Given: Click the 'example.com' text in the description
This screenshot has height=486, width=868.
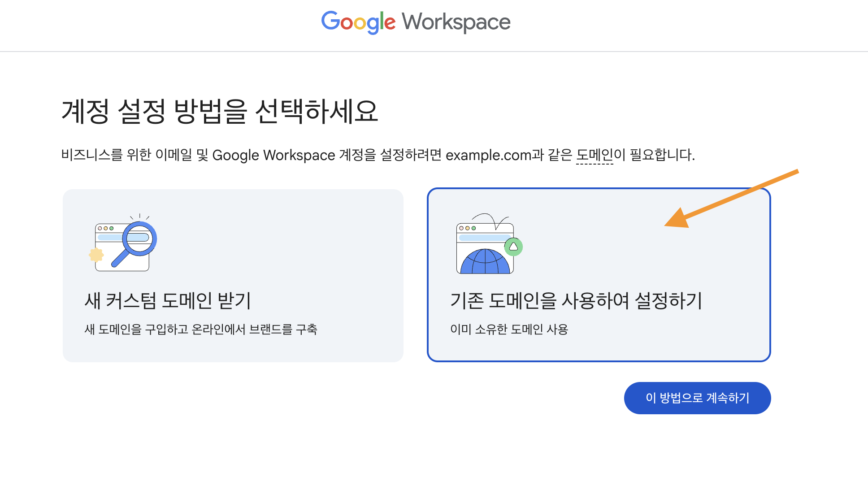Looking at the screenshot, I should (488, 155).
